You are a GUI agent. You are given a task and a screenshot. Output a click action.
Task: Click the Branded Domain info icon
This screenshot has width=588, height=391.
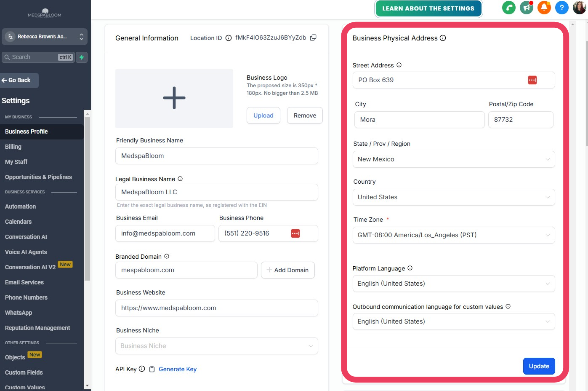(167, 256)
